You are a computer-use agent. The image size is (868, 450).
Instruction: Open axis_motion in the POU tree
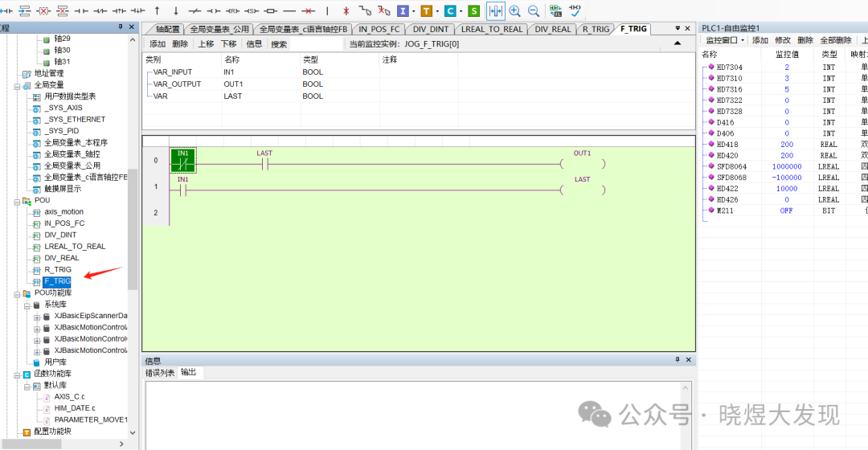click(x=63, y=212)
